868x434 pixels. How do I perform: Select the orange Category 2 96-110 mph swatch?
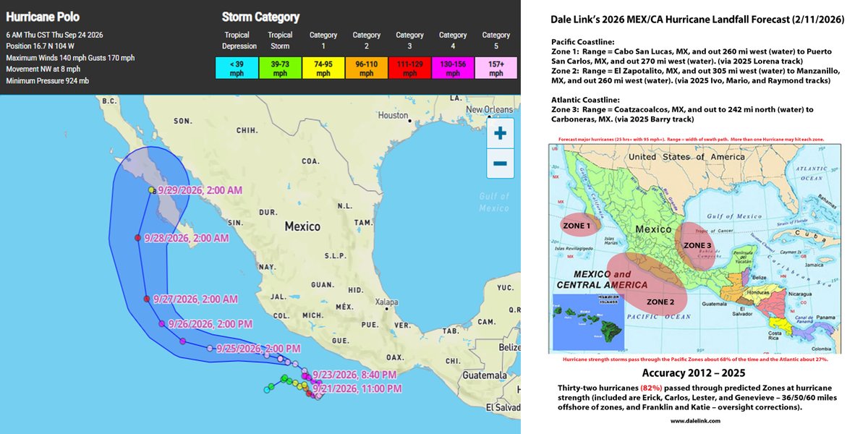point(367,68)
